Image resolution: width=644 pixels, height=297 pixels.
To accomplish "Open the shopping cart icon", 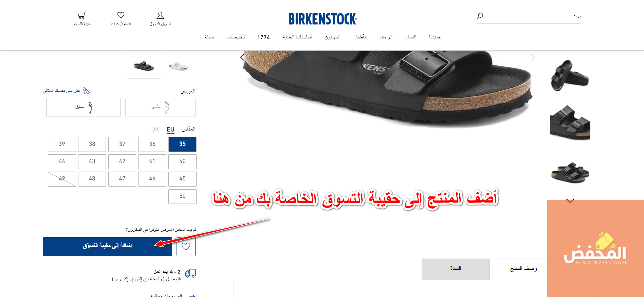I will click(81, 15).
